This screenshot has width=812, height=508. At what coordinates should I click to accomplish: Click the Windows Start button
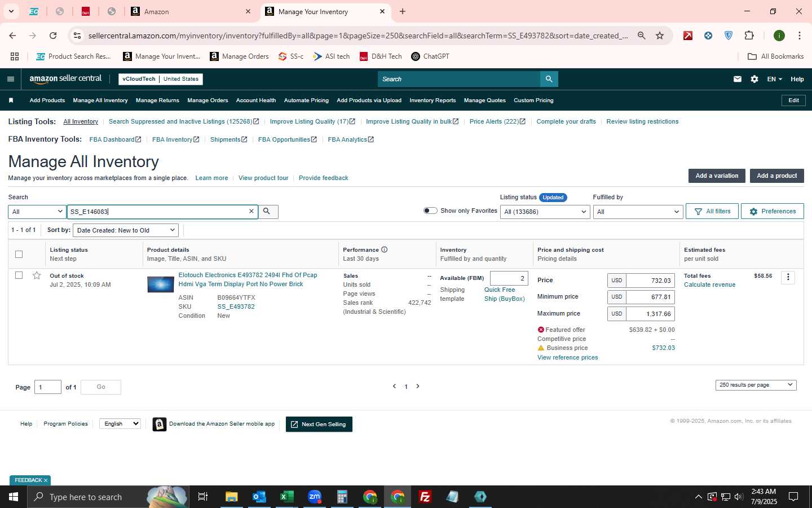(x=14, y=497)
